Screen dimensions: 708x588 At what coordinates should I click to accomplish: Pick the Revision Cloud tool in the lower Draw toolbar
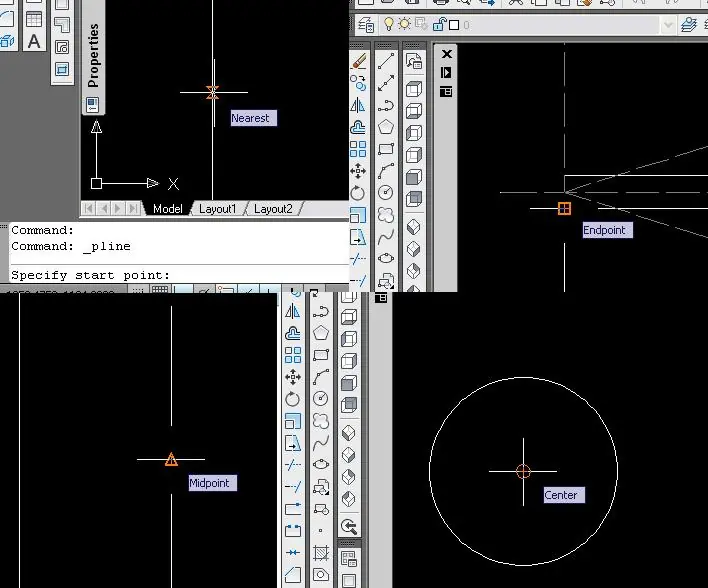(x=321, y=421)
